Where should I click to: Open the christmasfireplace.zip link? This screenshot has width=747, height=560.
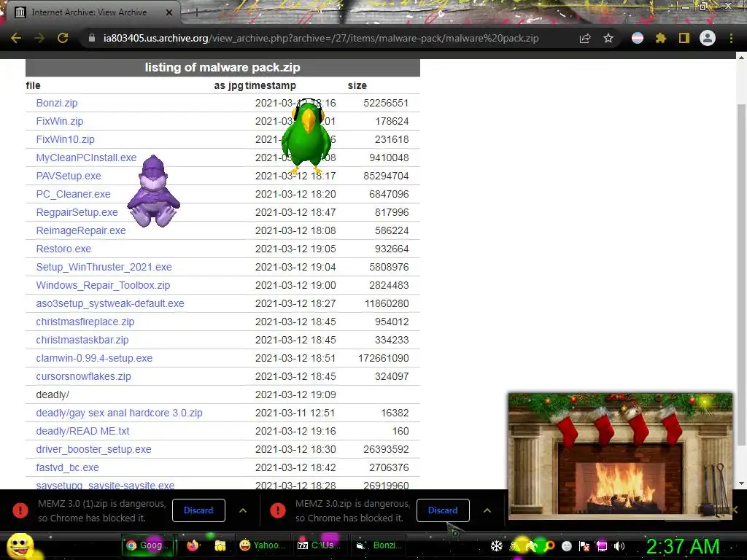click(85, 322)
